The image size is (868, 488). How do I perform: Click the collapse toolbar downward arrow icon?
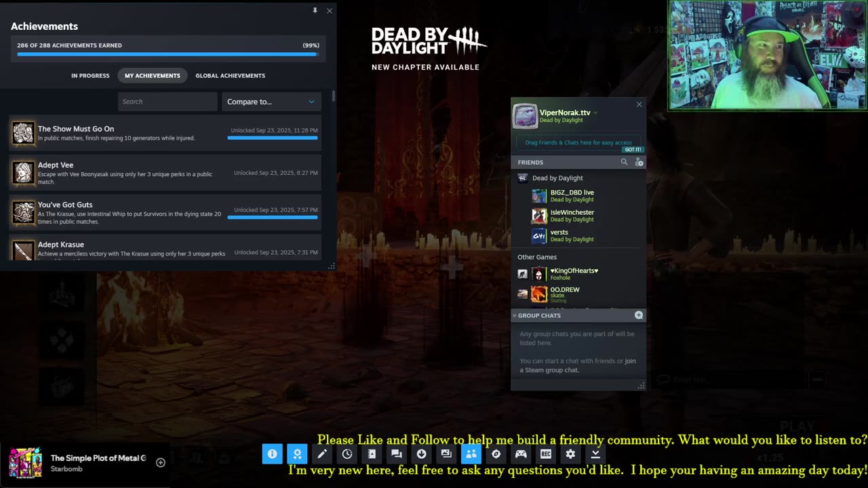tap(595, 454)
